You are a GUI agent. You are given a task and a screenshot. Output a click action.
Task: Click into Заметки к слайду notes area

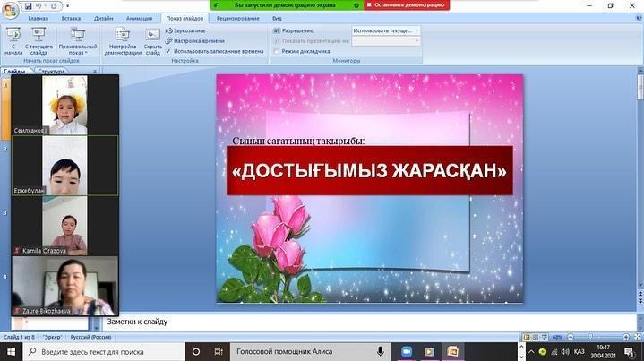point(370,322)
